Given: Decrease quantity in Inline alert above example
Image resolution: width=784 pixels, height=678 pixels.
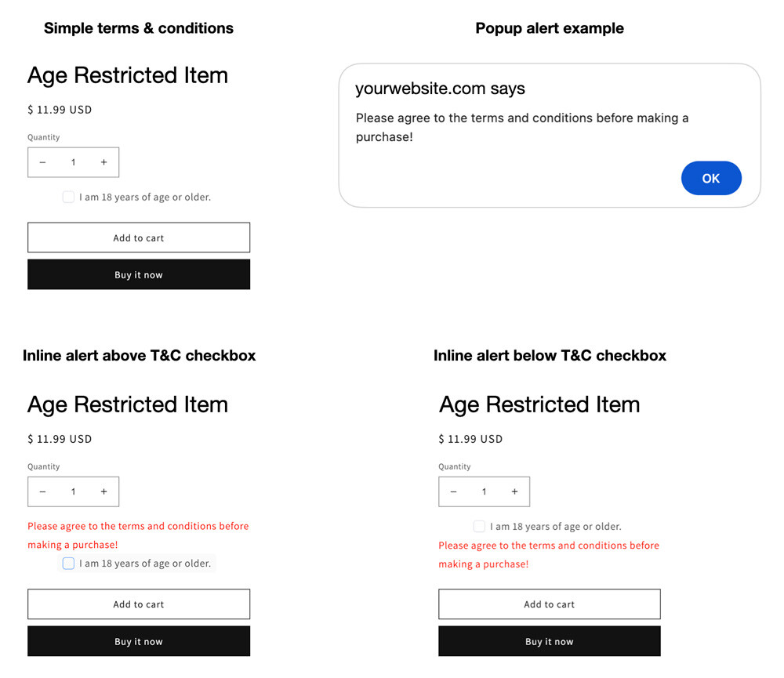Looking at the screenshot, I should 42,491.
